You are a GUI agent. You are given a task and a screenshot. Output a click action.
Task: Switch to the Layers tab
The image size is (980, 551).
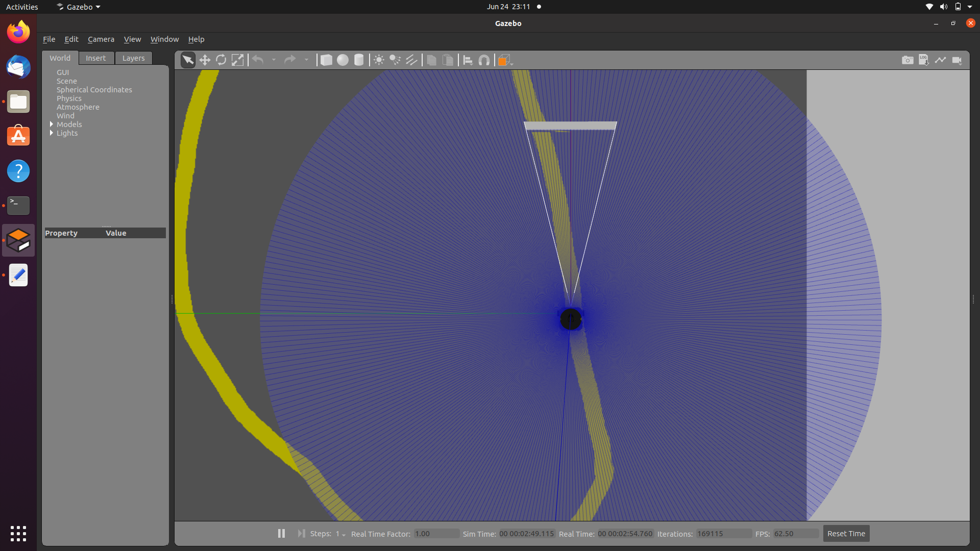(x=134, y=58)
